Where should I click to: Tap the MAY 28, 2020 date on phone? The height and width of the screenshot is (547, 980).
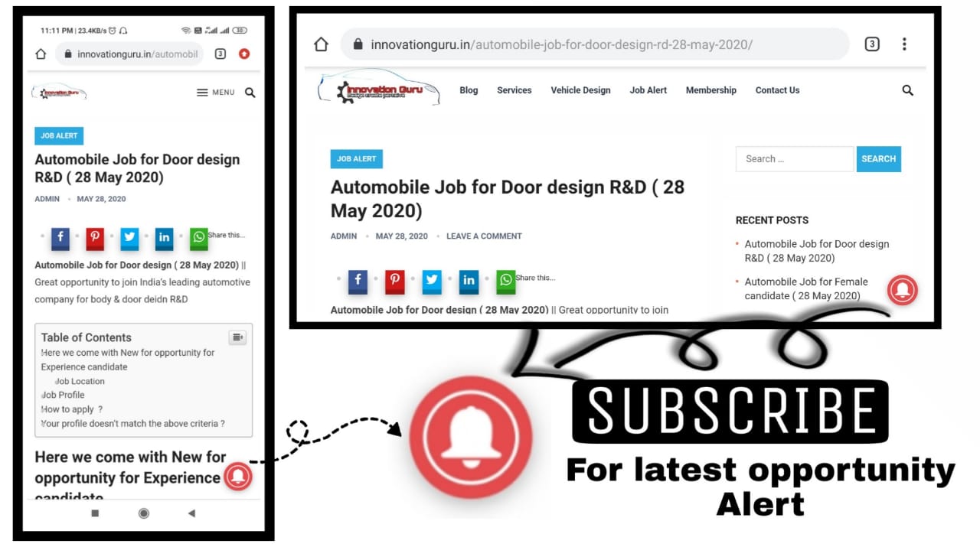(101, 199)
